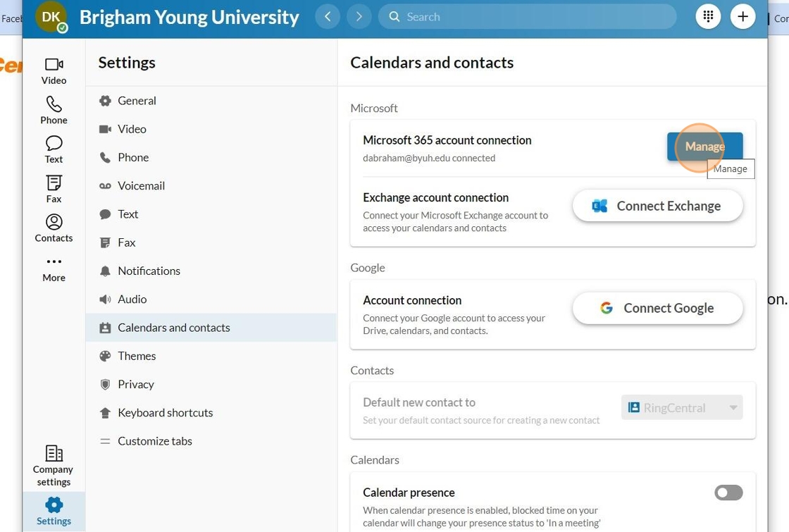Click the More ellipsis in left rail
The image size is (789, 532).
(x=54, y=269)
